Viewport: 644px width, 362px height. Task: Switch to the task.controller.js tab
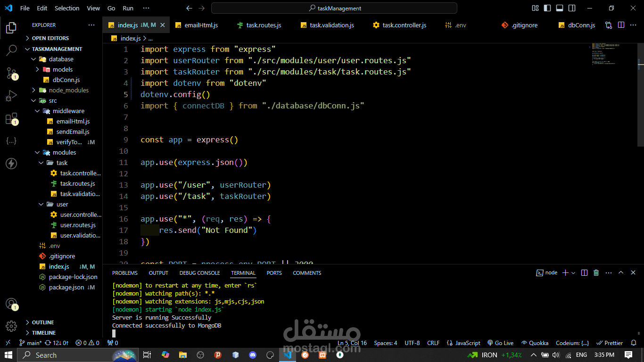tap(399, 25)
